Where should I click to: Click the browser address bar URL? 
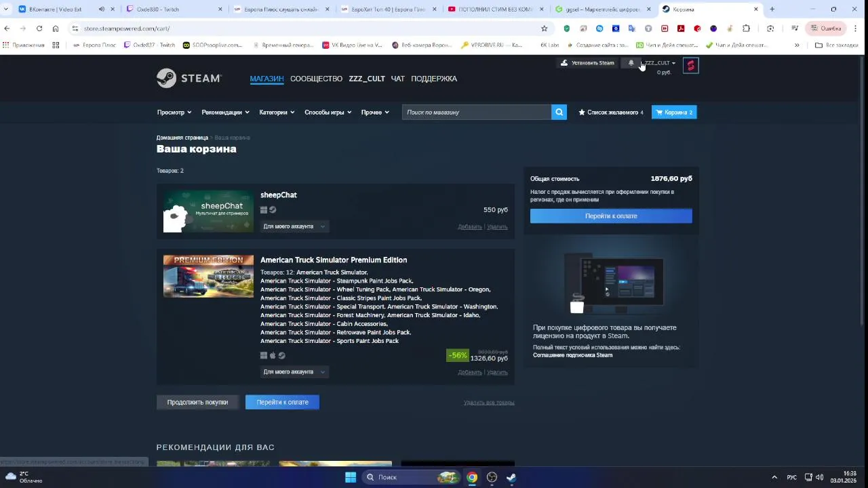point(127,28)
